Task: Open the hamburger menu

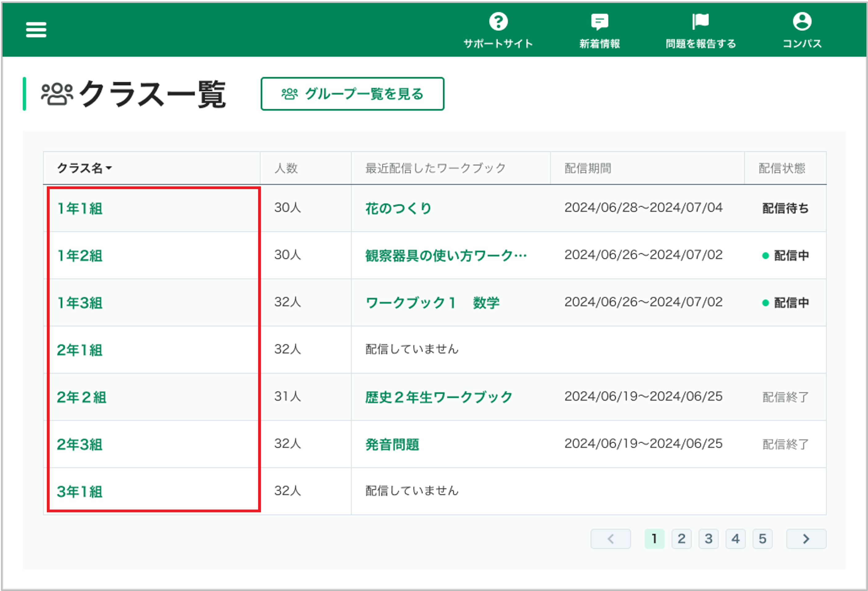Action: pos(36,30)
